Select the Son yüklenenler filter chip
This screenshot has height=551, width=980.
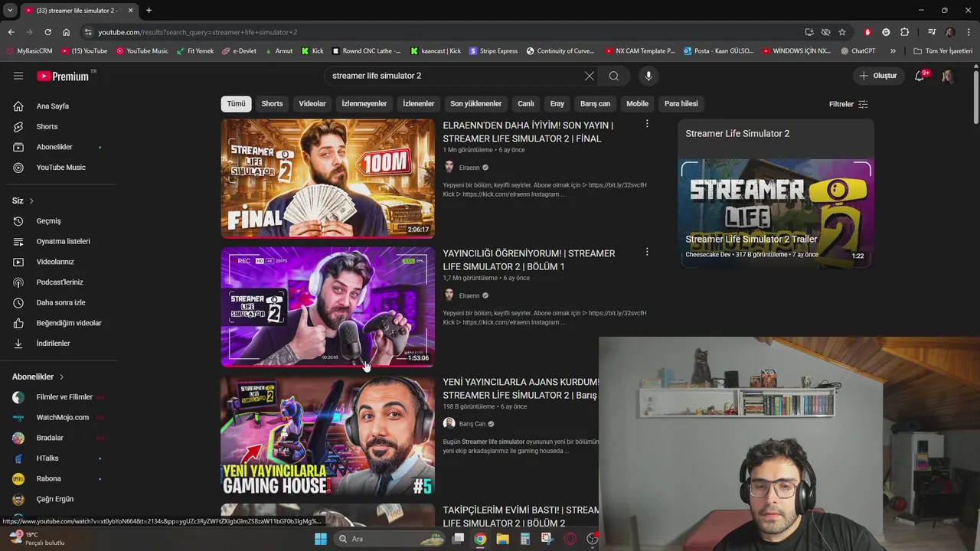476,103
